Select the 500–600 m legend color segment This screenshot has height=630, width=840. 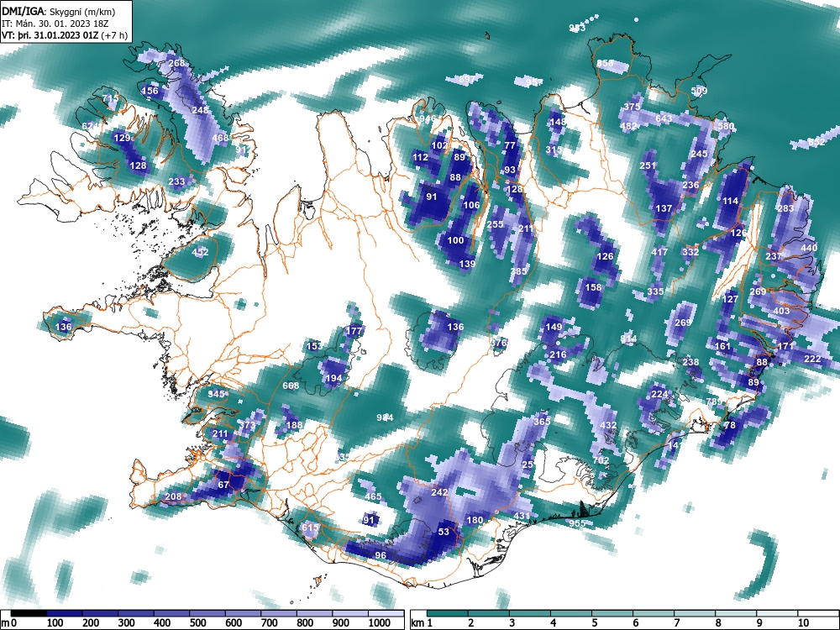pos(207,613)
